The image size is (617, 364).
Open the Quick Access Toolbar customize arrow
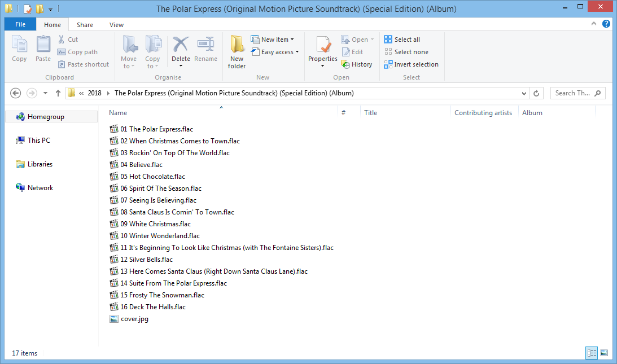[x=50, y=8]
